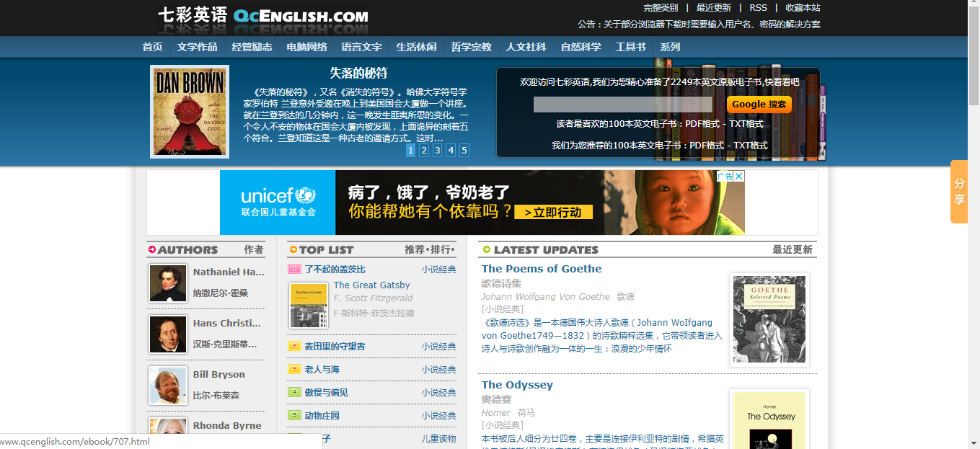The height and width of the screenshot is (449, 980).
Task: Click the rank 4 badge beside 傲慢与偏见
Action: pyautogui.click(x=294, y=392)
